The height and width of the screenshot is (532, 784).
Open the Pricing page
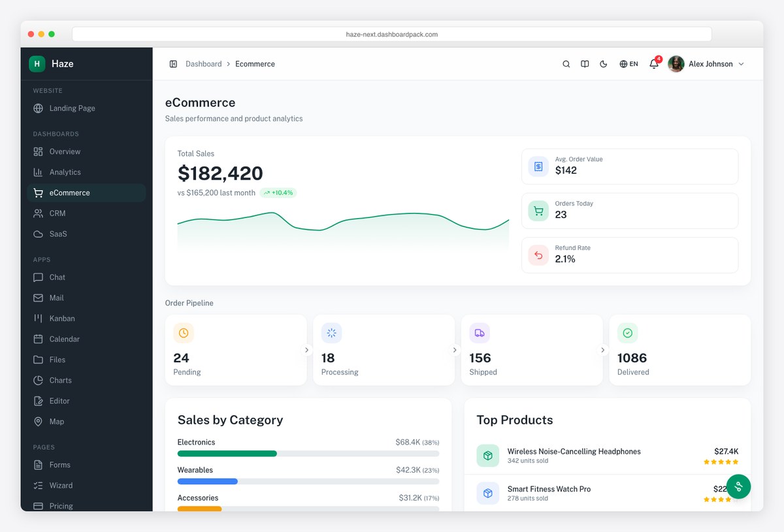pos(86,505)
